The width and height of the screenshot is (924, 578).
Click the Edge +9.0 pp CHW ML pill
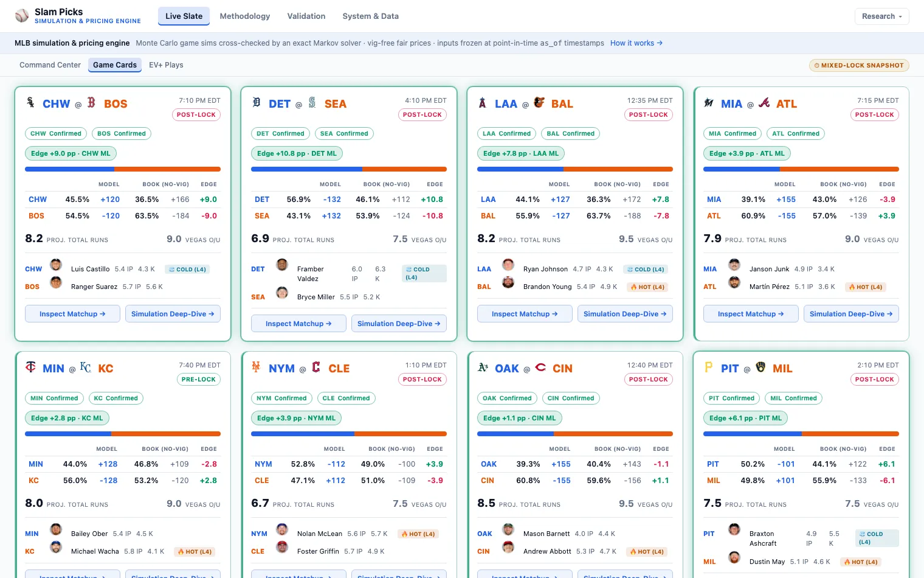(71, 153)
